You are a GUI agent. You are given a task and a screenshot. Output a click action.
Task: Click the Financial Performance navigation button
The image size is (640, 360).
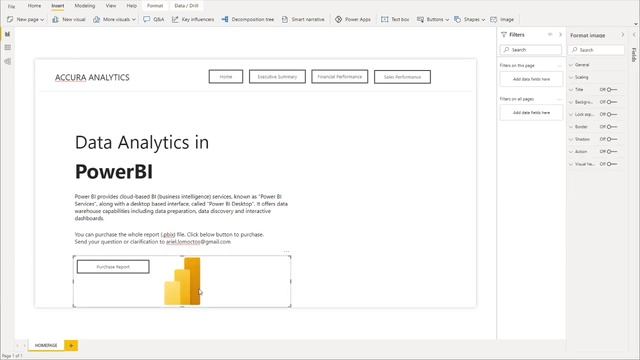340,77
